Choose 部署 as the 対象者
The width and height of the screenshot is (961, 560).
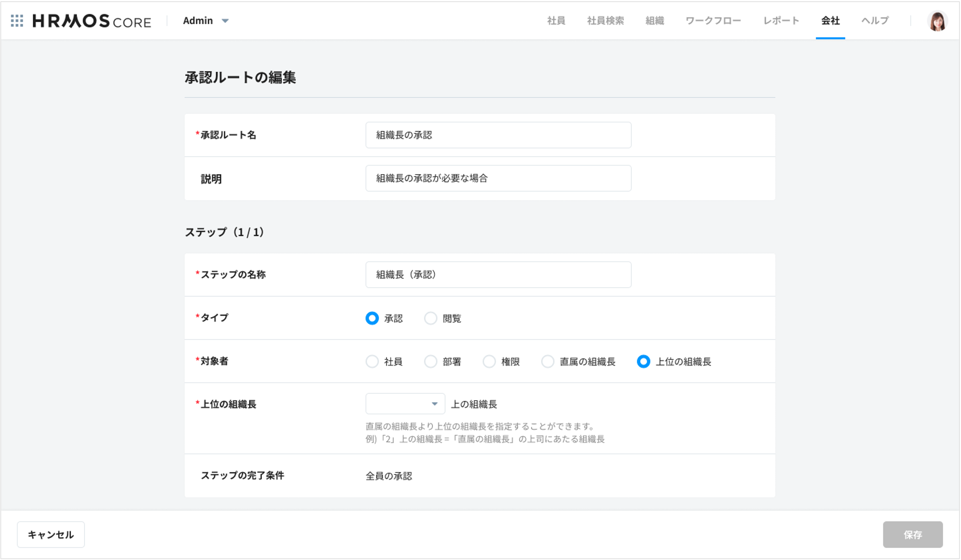(x=431, y=361)
